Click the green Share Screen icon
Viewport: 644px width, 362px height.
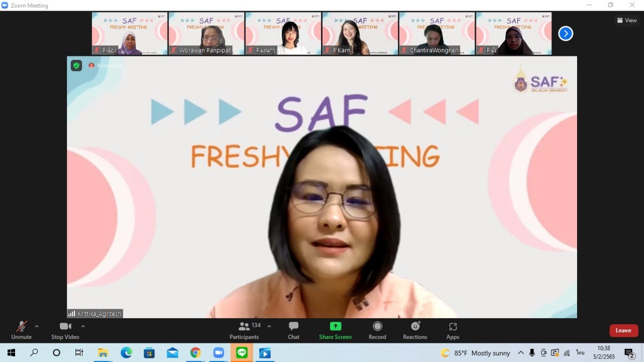click(x=335, y=326)
